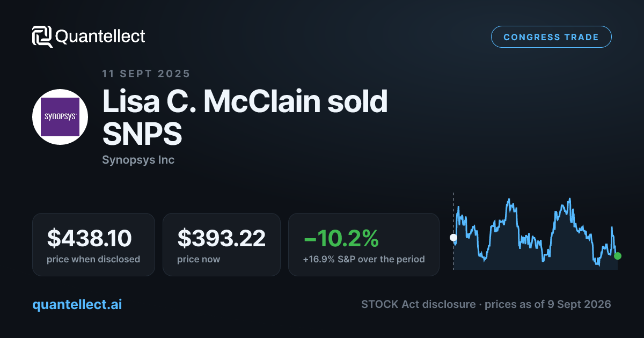
Task: Open the $438.10 price when disclosed card
Action: [x=93, y=245]
